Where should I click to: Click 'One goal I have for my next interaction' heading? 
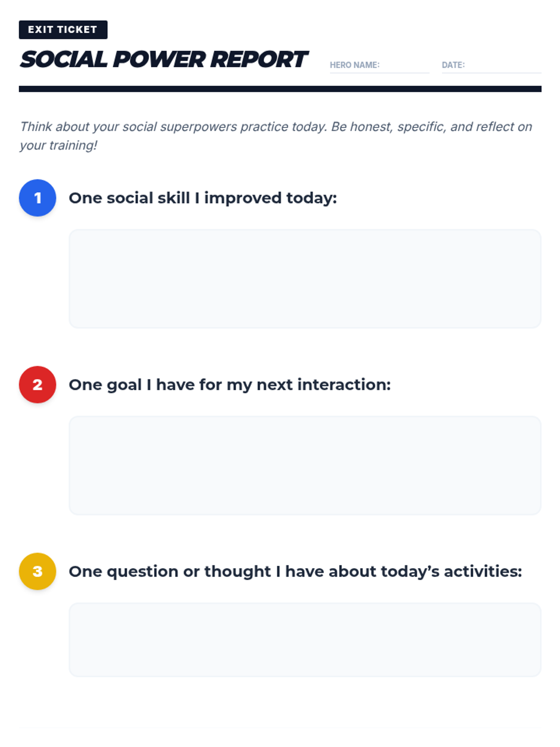pyautogui.click(x=230, y=385)
